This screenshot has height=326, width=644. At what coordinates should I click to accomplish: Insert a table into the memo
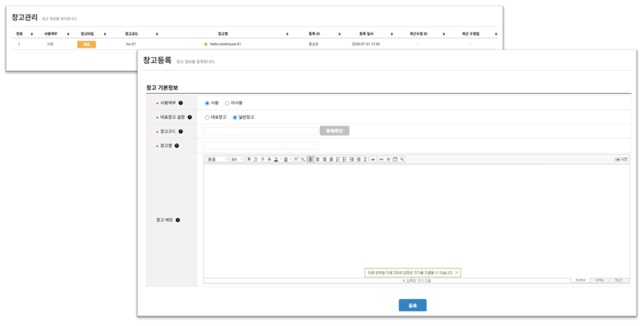click(x=395, y=160)
